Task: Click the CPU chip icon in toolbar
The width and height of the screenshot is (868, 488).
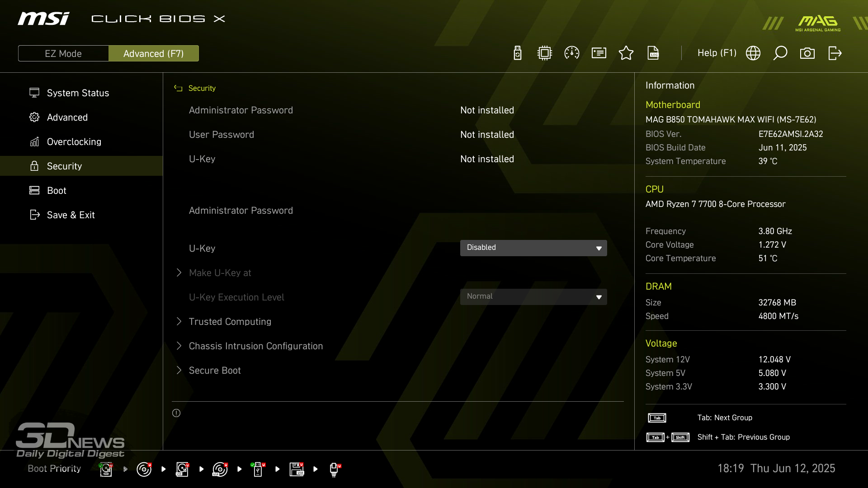Action: (x=545, y=53)
